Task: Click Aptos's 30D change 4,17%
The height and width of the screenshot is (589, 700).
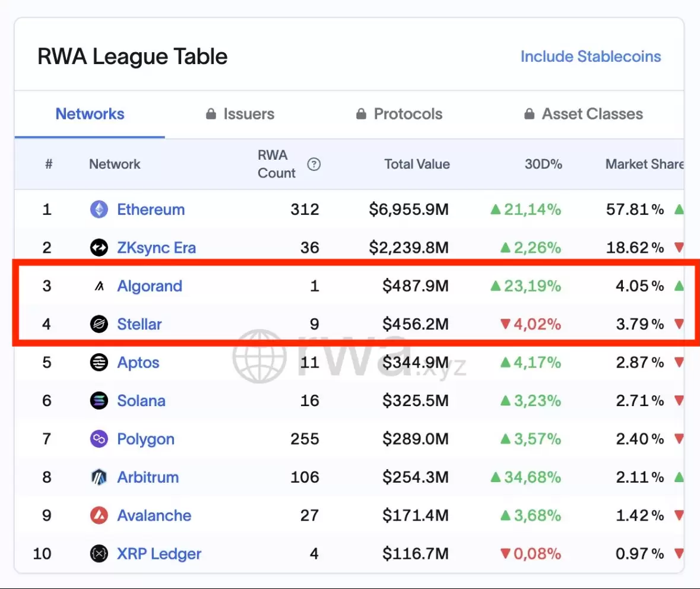Action: (530, 362)
